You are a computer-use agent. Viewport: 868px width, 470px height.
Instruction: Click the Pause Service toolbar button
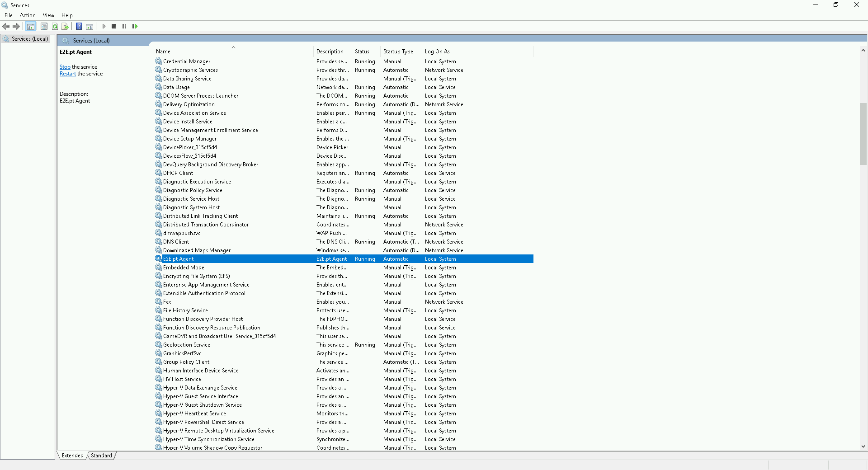pos(124,26)
